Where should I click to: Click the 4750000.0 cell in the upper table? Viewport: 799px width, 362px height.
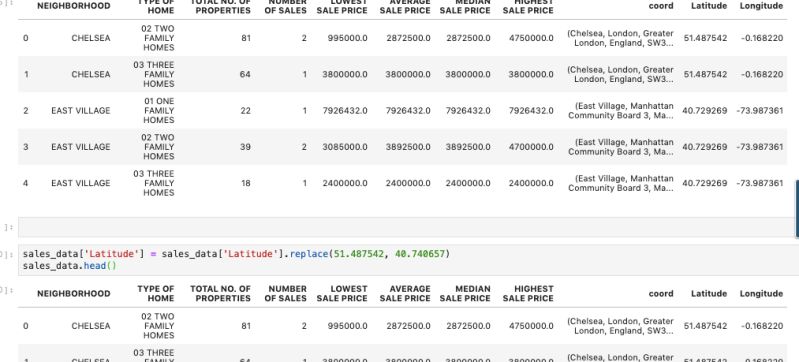click(x=530, y=38)
